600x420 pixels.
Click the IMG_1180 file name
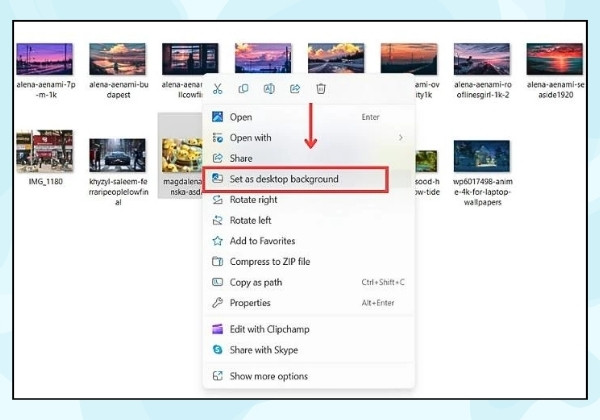point(46,181)
